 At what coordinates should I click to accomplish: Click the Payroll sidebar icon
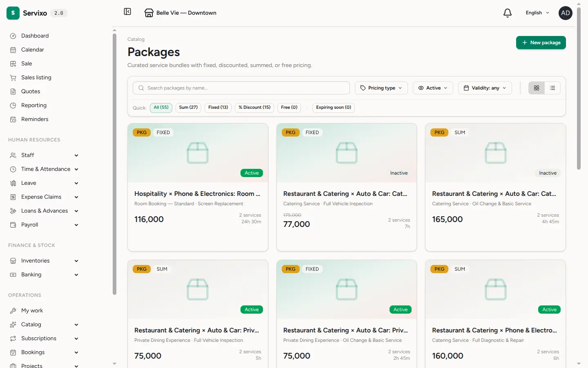tap(13, 225)
